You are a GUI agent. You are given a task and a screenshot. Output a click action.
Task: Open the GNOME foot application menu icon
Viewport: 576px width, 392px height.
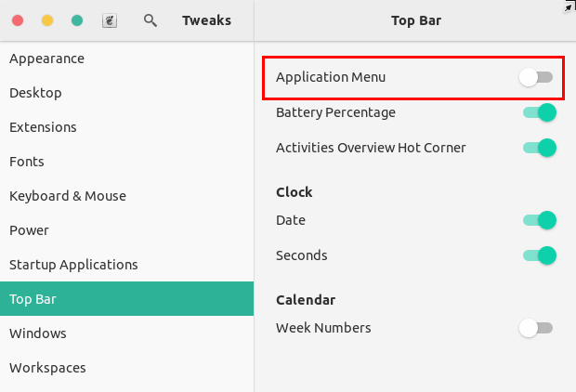coord(109,20)
